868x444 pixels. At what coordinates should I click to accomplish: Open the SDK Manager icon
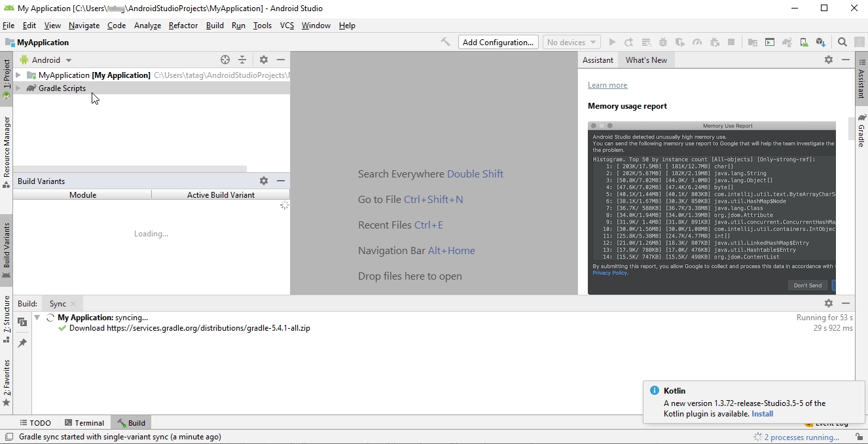coord(821,42)
